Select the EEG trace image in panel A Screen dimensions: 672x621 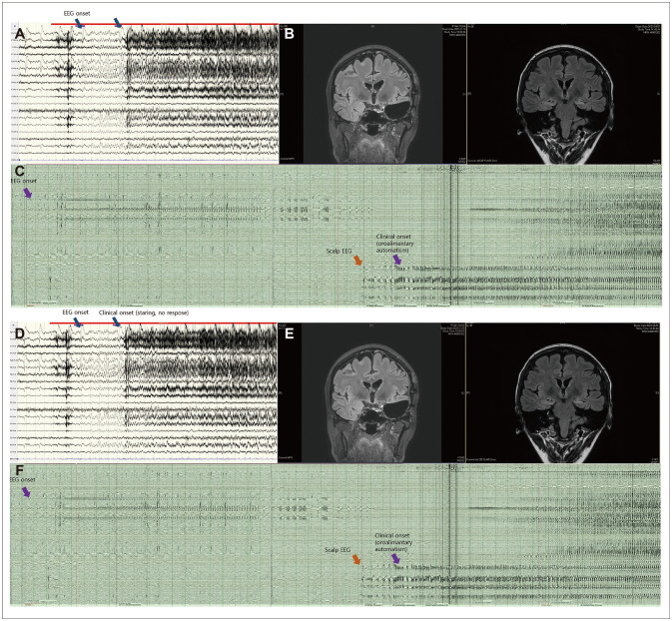point(145,94)
